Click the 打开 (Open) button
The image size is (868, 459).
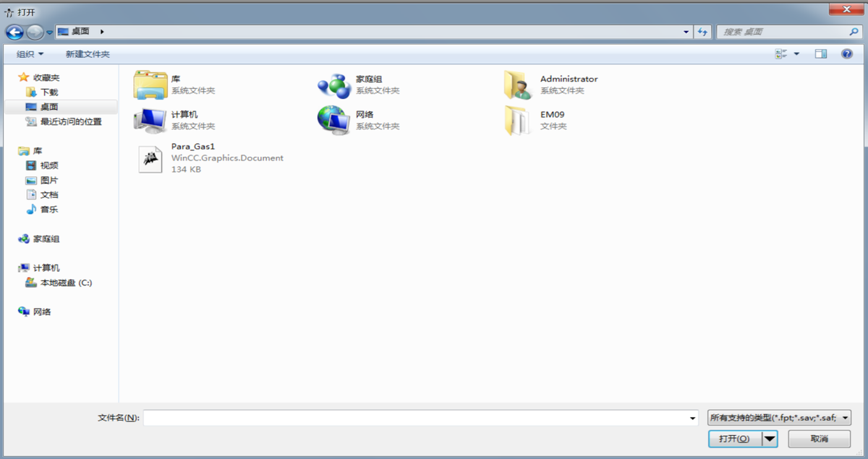(735, 439)
